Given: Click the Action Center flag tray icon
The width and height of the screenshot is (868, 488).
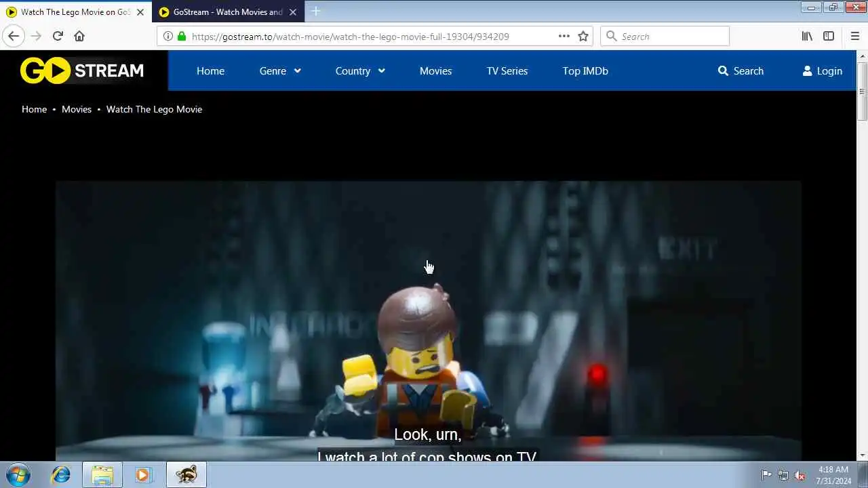Looking at the screenshot, I should [766, 474].
